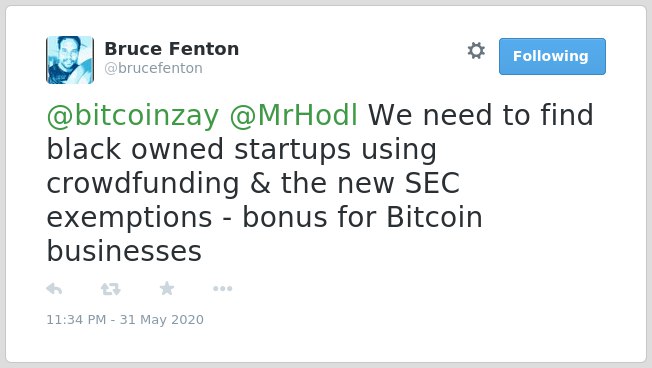
Task: Open the gear settings dropdown
Action: 476,51
